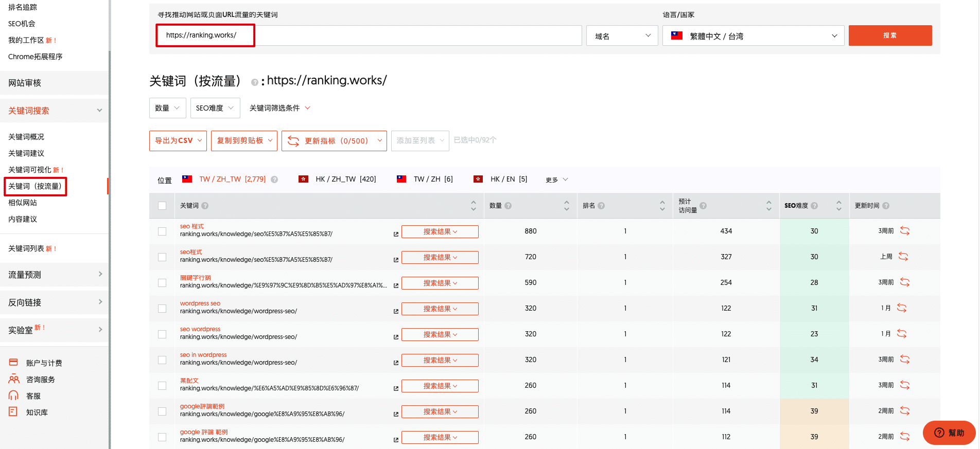The image size is (980, 449).
Task: Open the 繁體中文 / 台湾 language dropdown
Action: [753, 36]
